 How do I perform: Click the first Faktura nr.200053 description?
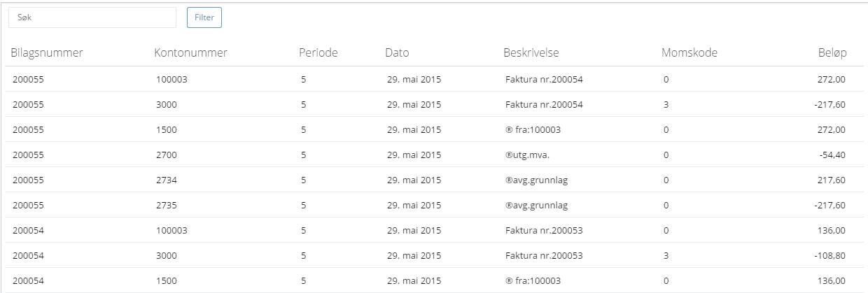(544, 231)
